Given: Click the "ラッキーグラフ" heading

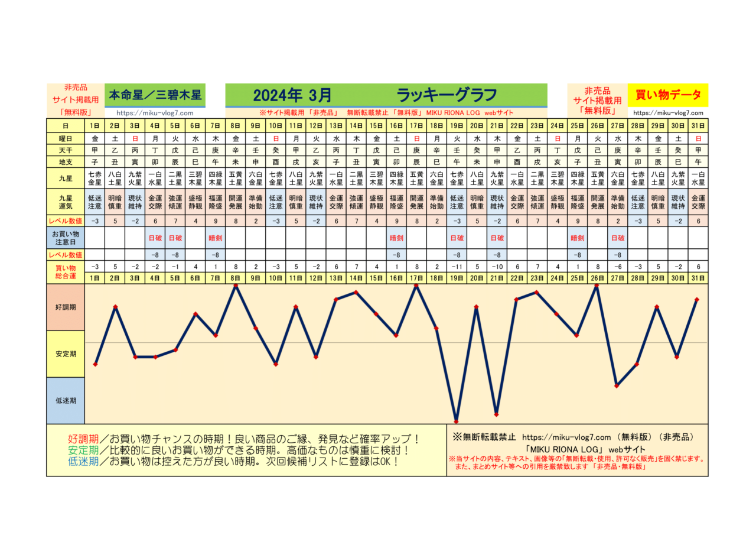Looking at the screenshot, I should tap(447, 95).
